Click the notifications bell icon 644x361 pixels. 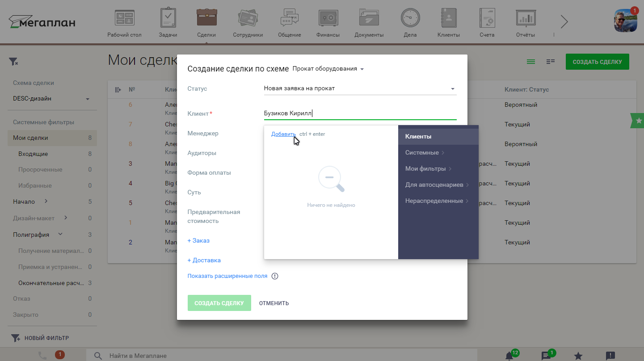click(509, 356)
